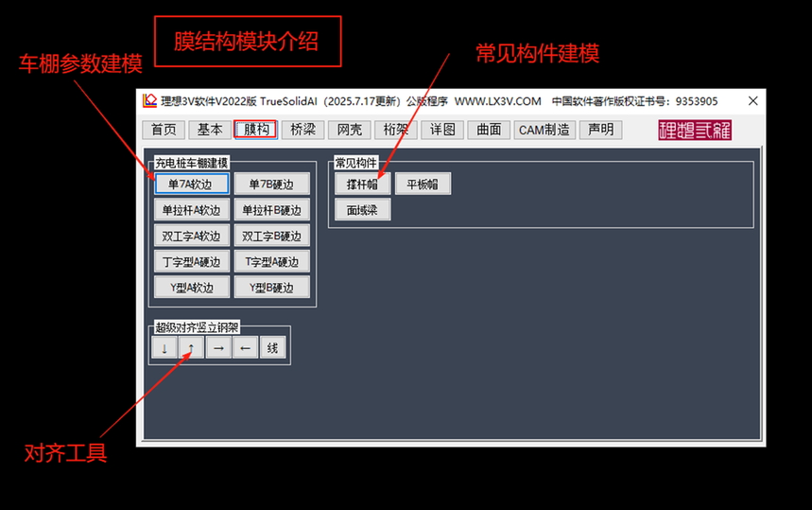Choose 单拉杆A软边 modeling
Image resolution: width=812 pixels, height=510 pixels.
(192, 210)
